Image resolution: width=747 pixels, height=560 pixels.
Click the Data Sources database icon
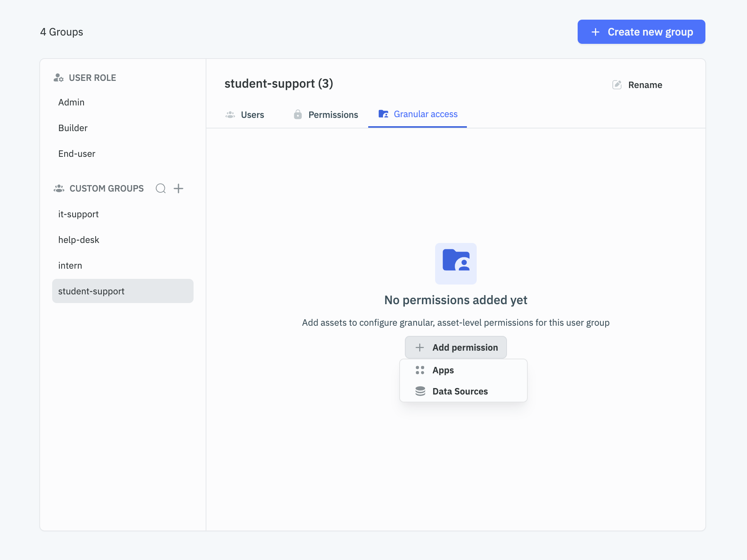[420, 391]
